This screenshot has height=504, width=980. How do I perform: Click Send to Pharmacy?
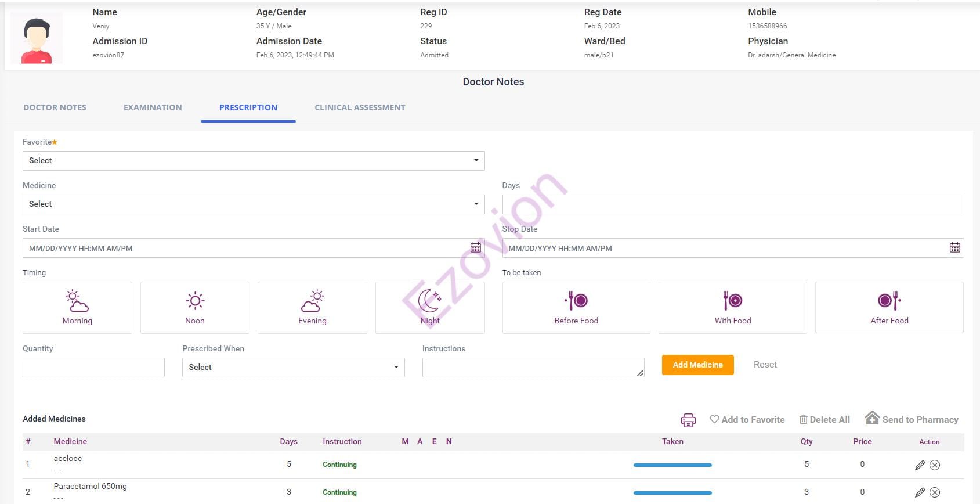[x=911, y=419]
